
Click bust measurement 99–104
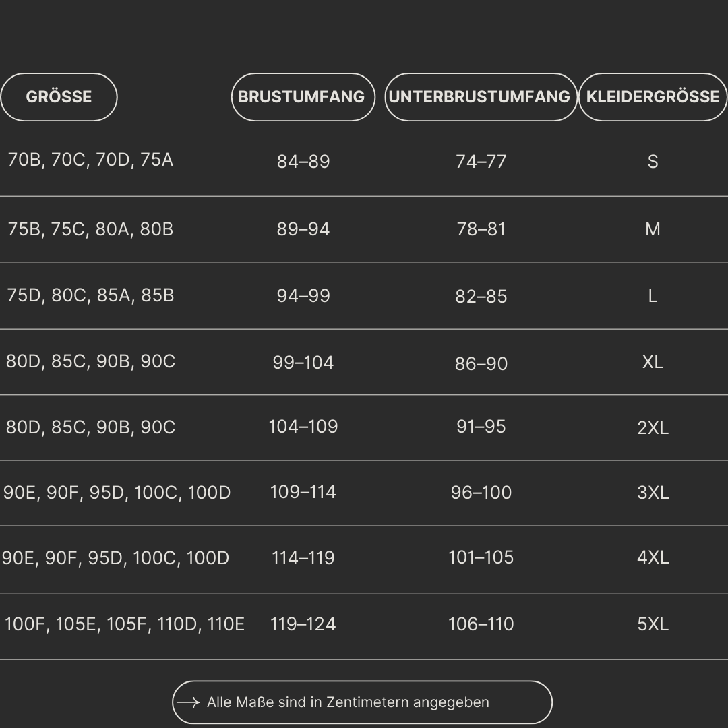point(303,363)
